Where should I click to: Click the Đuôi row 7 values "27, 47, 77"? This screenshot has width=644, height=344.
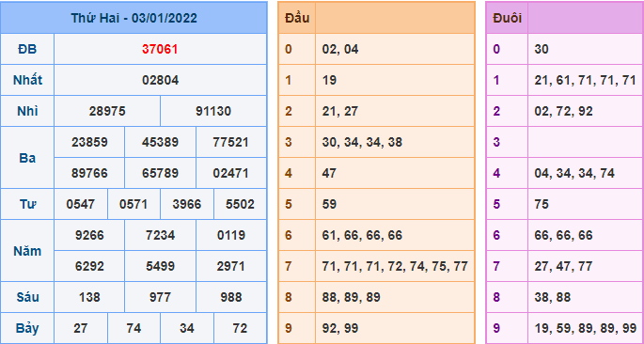(x=563, y=266)
